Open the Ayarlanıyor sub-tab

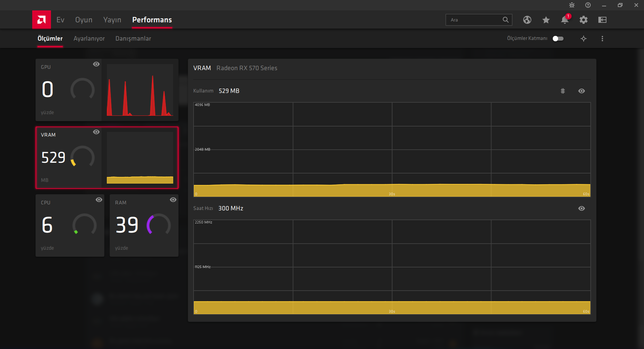coord(89,39)
